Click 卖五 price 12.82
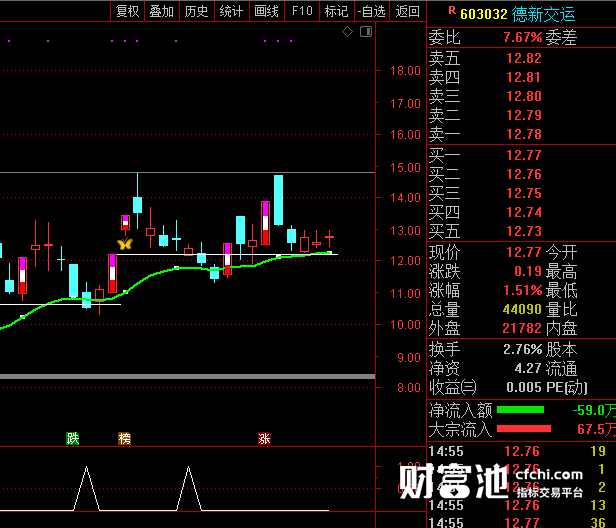616x528 pixels. click(524, 59)
